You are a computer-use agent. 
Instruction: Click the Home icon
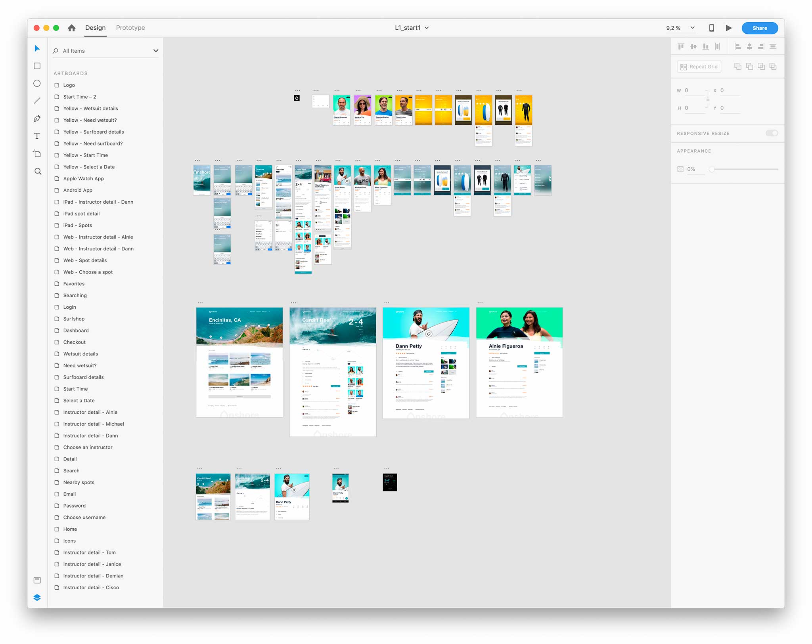(x=71, y=28)
